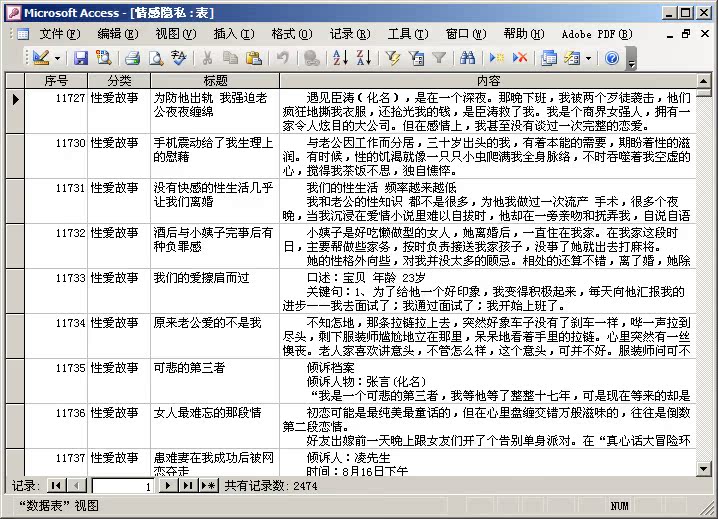Click the vertical scrollbar up arrow
The height and width of the screenshot is (519, 718).
(704, 81)
